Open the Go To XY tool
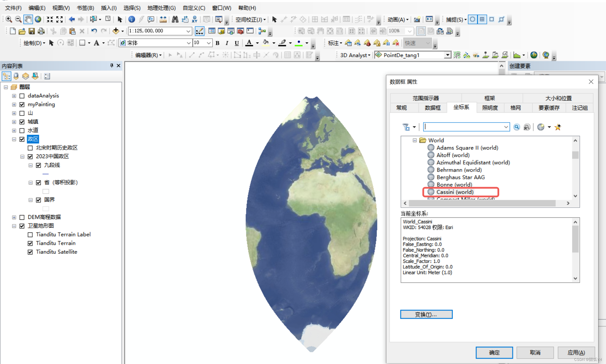The width and height of the screenshot is (606, 364). click(194, 19)
